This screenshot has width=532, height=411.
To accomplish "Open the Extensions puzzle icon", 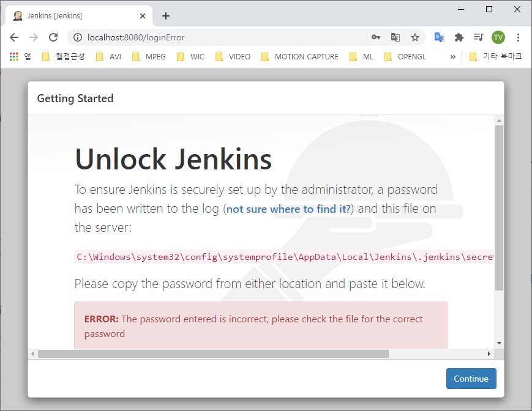I will coord(459,37).
